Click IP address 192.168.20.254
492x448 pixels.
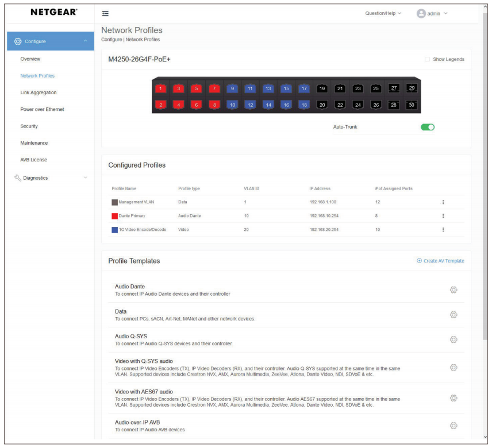point(324,230)
